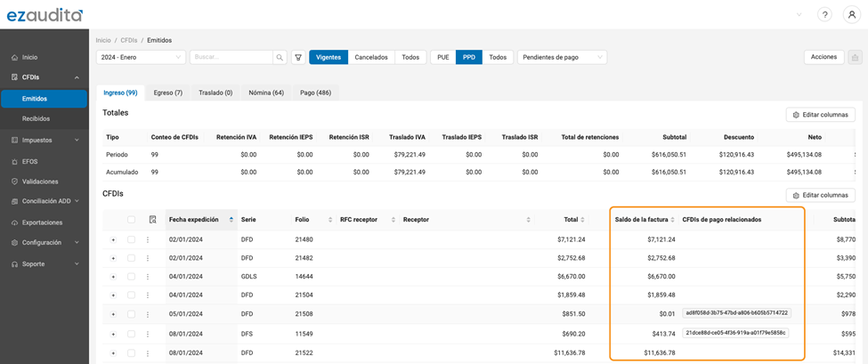Open Recibidos in the sidebar
The width and height of the screenshot is (868, 364).
(x=37, y=118)
